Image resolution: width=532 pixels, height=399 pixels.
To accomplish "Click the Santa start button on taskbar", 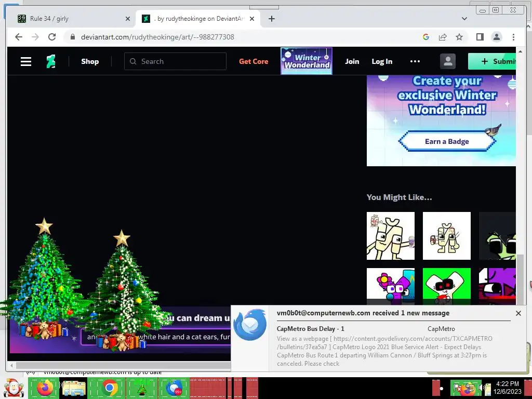I will (13, 388).
